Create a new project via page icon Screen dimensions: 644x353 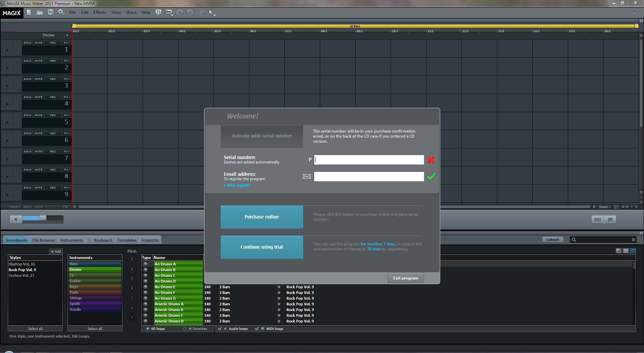click(x=29, y=12)
